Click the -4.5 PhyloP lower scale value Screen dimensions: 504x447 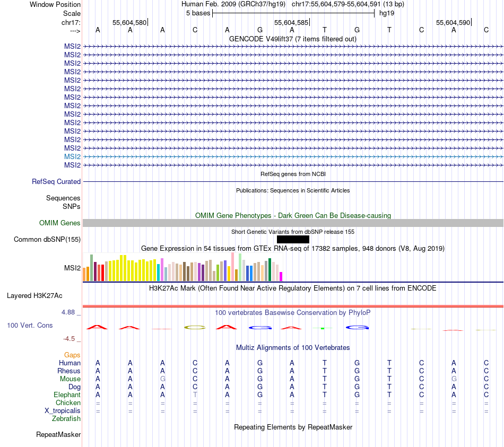tap(69, 339)
